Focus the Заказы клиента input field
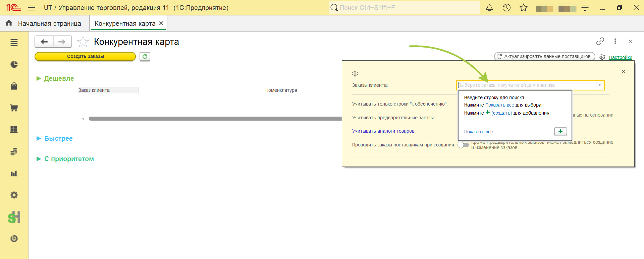Viewport: 644px width, 259px height. point(526,85)
